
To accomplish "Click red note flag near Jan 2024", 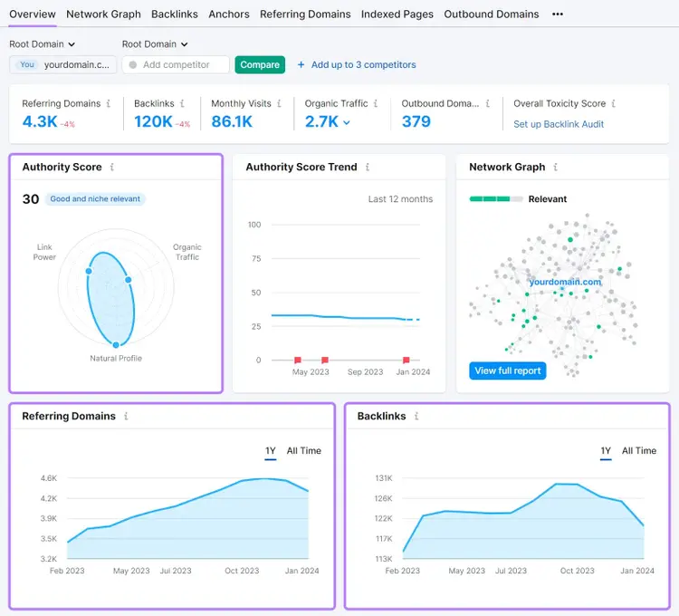I will pyautogui.click(x=406, y=360).
